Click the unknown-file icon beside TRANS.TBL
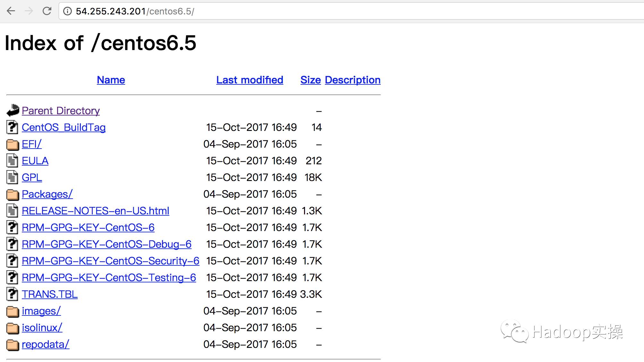This screenshot has height=362, width=644. click(x=12, y=294)
